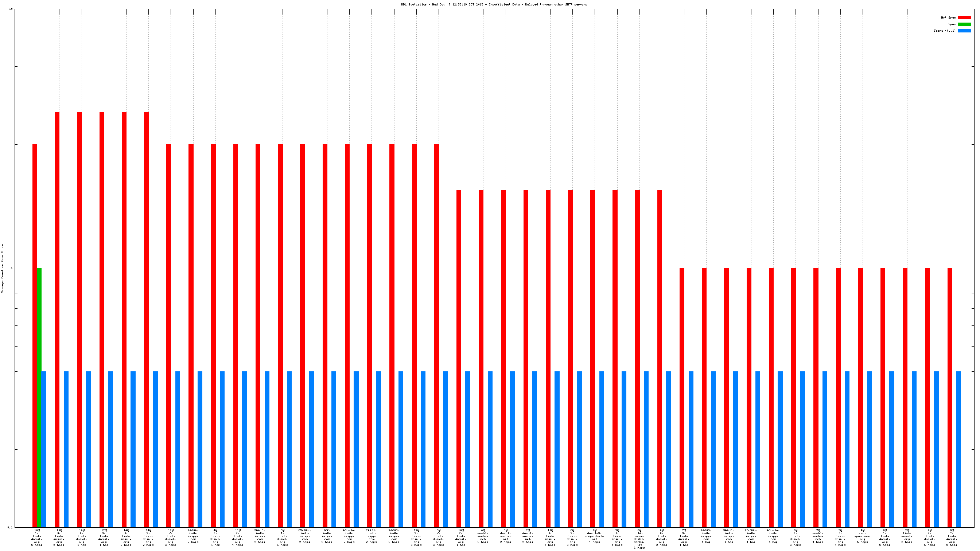Click the blue bar above dnsbl-3.uceprotect.net
This screenshot has height=551, width=980.
[602, 449]
